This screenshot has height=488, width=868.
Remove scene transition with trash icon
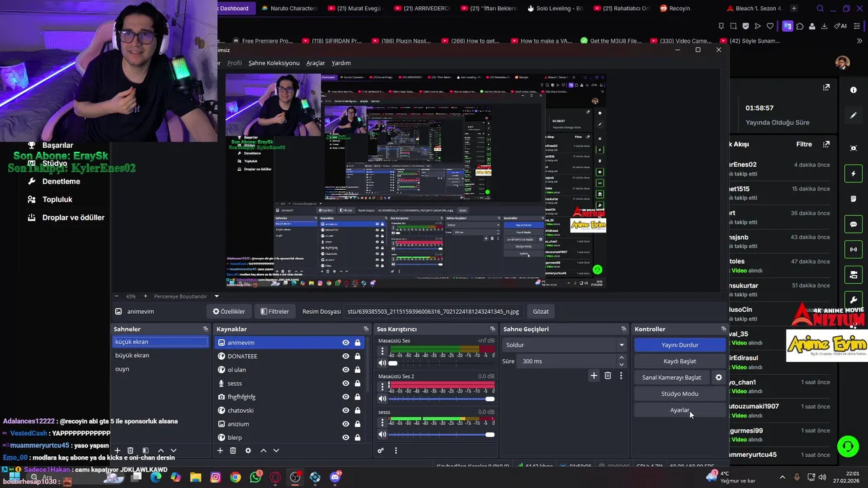608,375
